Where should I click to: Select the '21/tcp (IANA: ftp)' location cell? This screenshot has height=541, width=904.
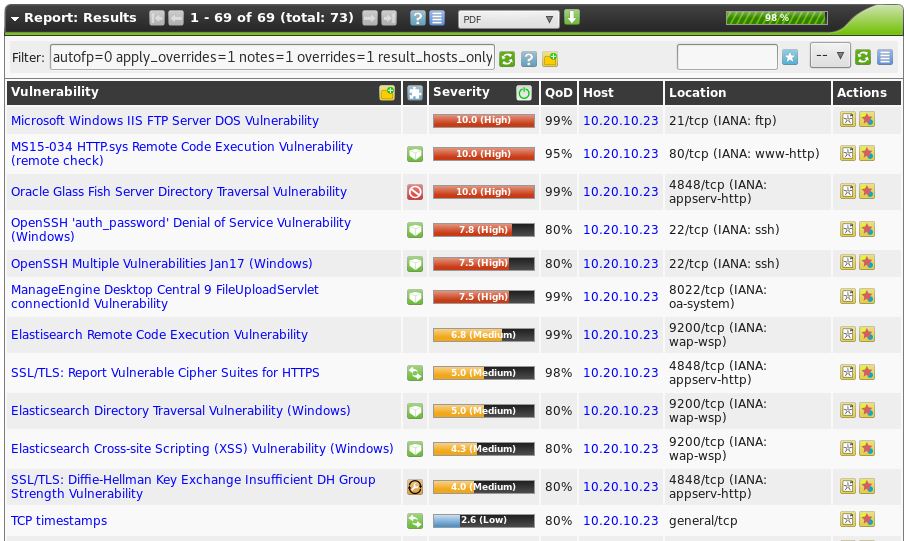(x=722, y=121)
